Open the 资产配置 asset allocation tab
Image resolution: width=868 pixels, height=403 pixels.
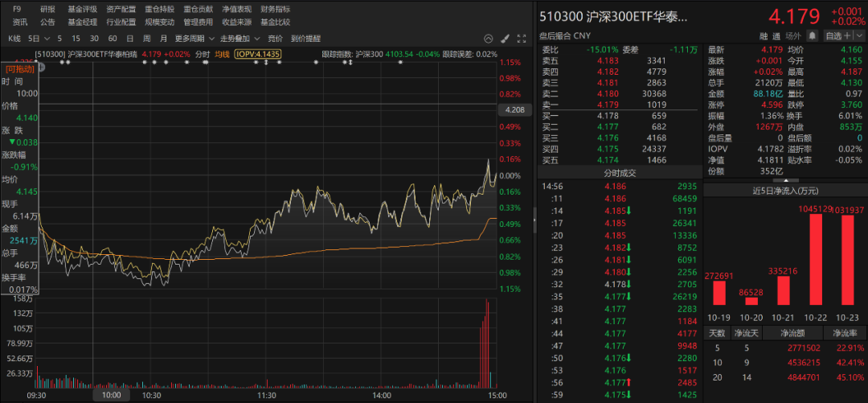point(121,10)
